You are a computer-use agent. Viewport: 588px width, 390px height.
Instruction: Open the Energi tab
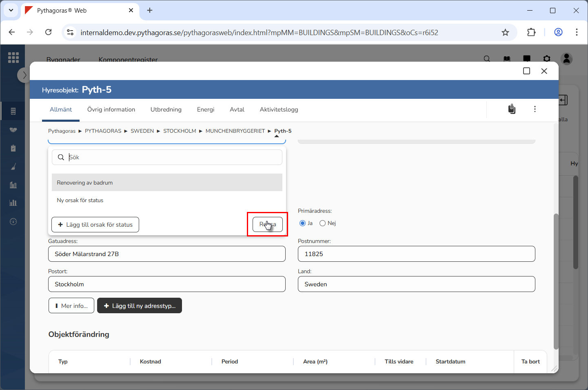(205, 109)
